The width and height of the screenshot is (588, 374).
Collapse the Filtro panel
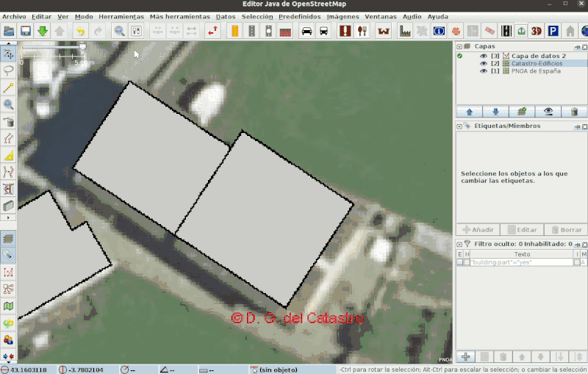(x=459, y=243)
